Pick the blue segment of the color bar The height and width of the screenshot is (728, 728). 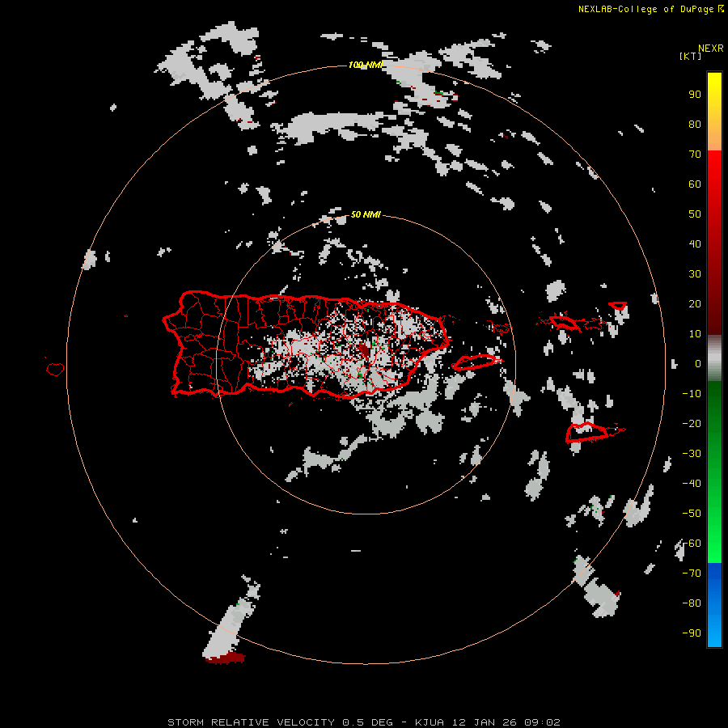coord(714,605)
